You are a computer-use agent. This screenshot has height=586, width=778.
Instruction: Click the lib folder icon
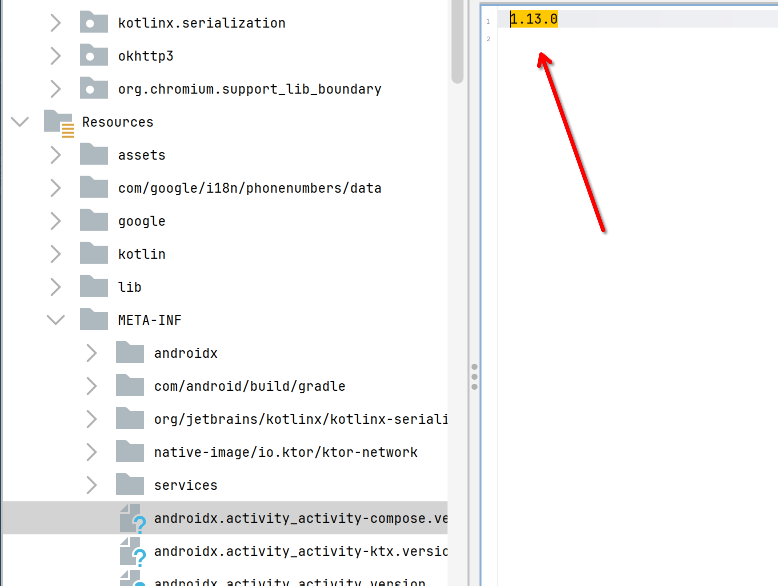[94, 286]
